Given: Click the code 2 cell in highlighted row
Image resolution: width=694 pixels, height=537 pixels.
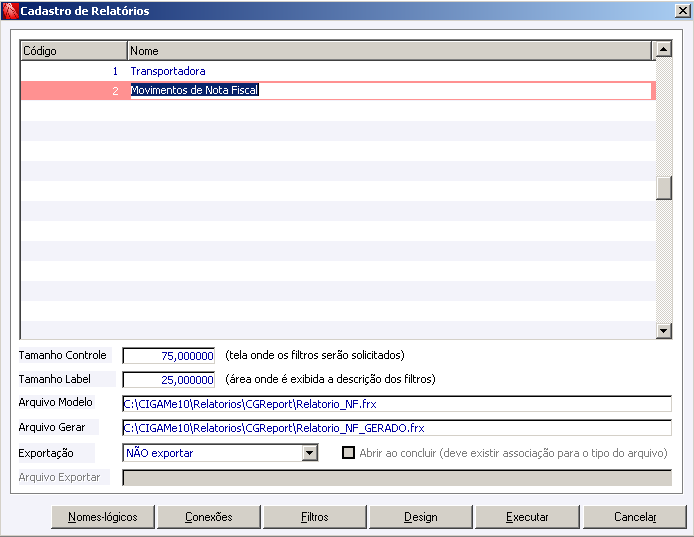Looking at the screenshot, I should click(74, 91).
